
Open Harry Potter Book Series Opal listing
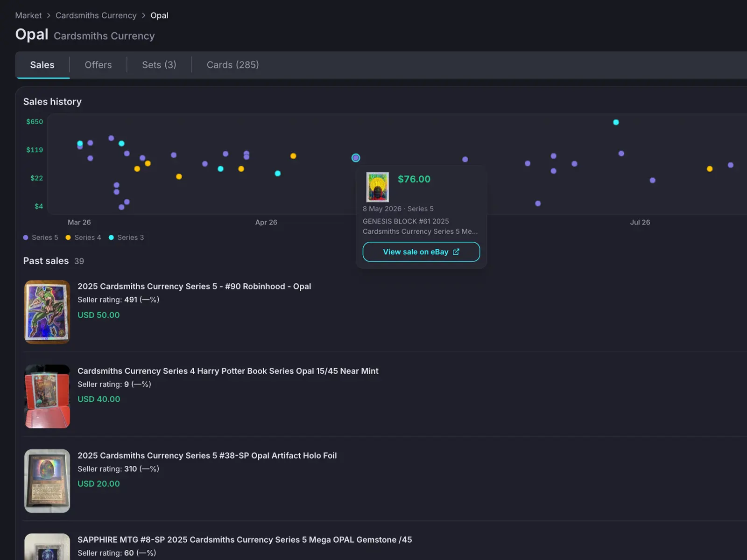click(x=228, y=371)
